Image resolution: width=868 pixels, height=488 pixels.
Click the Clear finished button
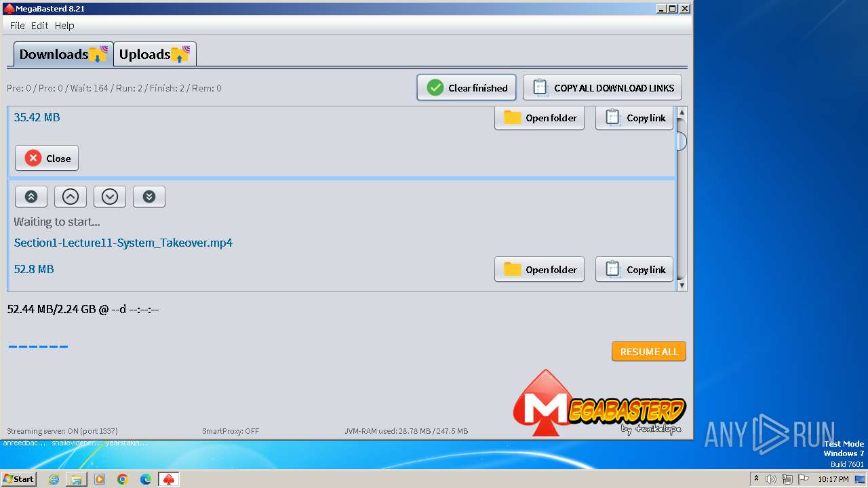click(467, 87)
